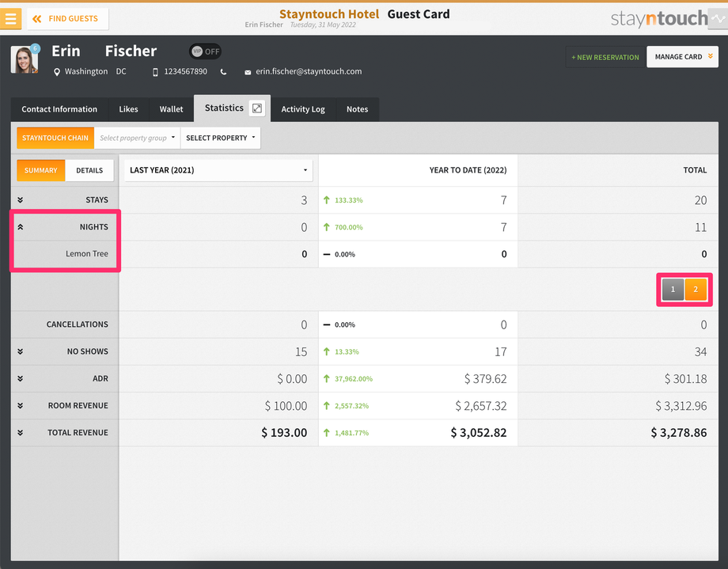Click the email envelope icon

click(x=248, y=73)
